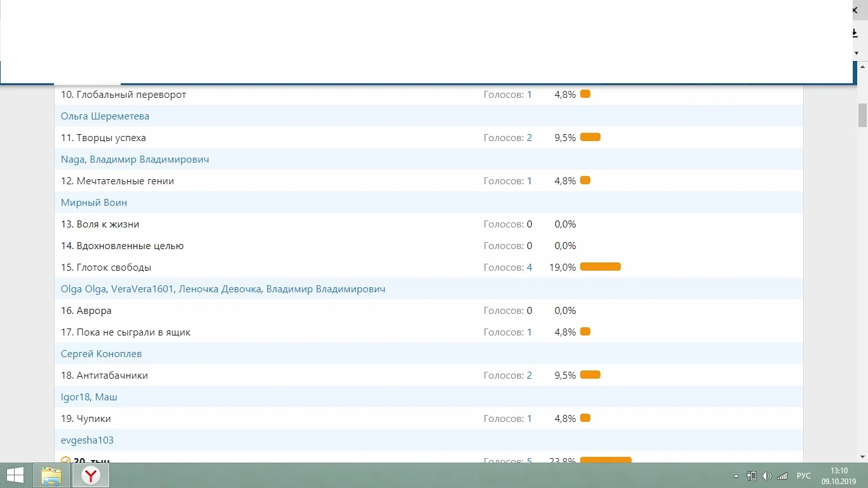Select option text "19. Чупики"
The width and height of the screenshot is (868, 488).
click(86, 419)
